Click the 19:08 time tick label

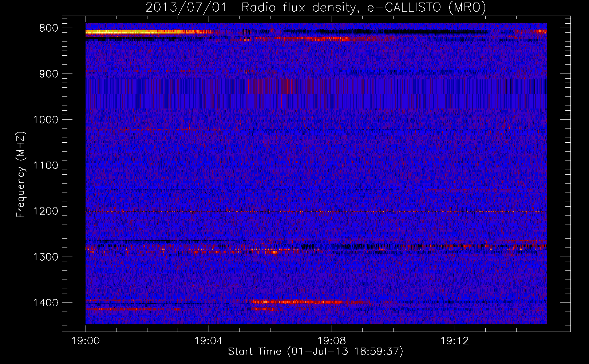point(332,341)
